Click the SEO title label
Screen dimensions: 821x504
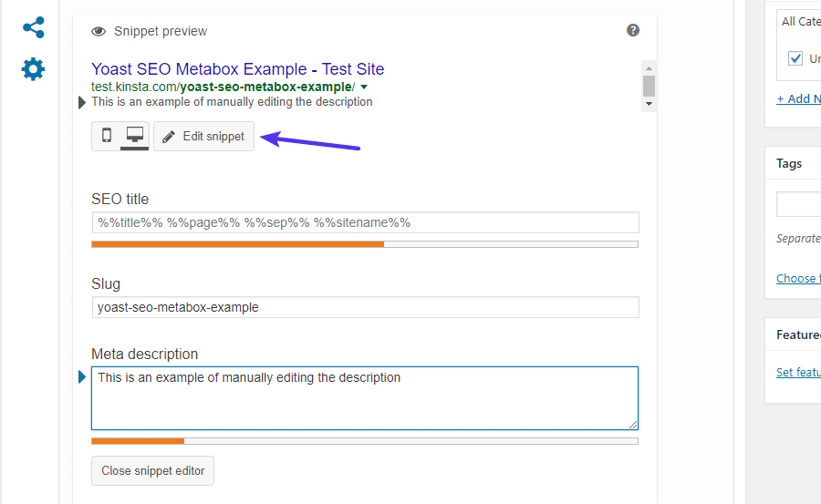[x=120, y=199]
